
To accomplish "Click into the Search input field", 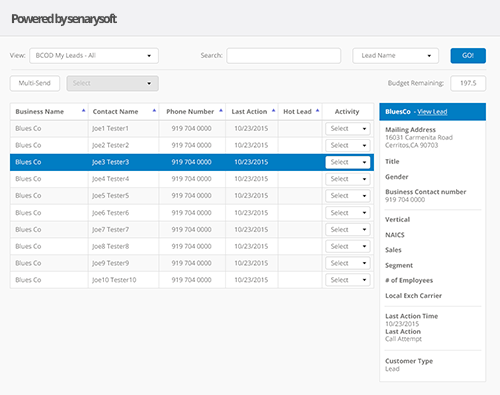I will (284, 56).
